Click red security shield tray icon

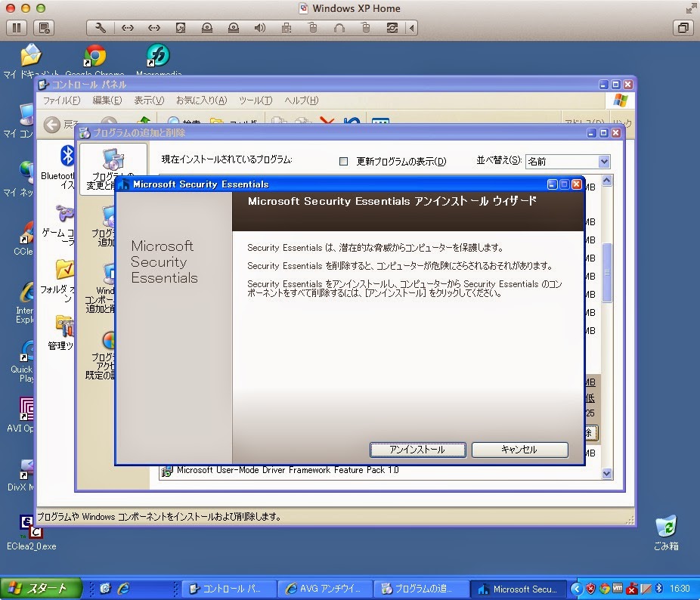point(590,589)
